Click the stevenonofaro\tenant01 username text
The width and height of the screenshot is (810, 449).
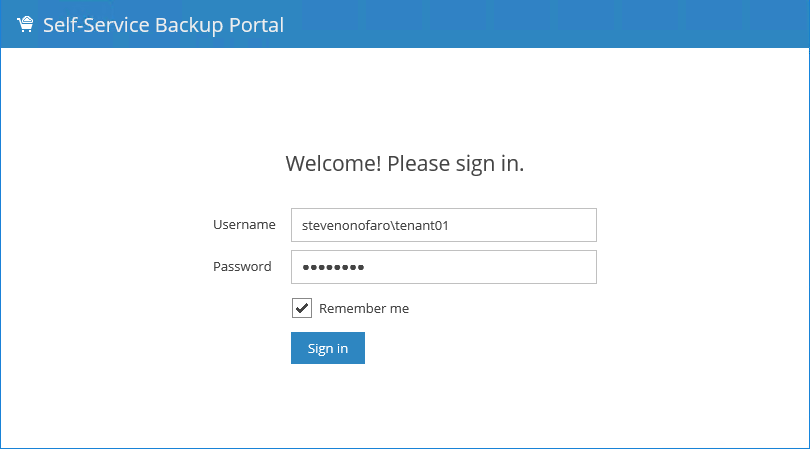click(x=375, y=225)
